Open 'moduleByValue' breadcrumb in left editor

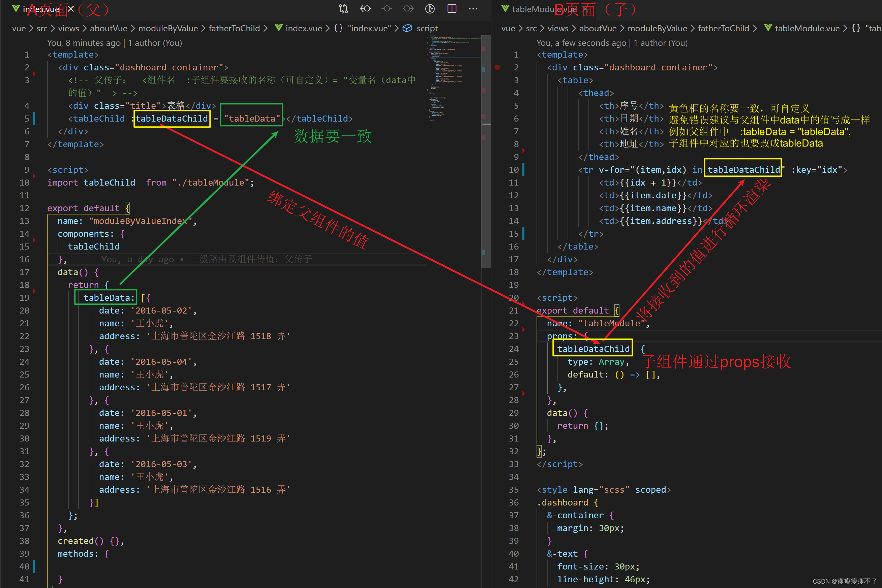(x=168, y=29)
